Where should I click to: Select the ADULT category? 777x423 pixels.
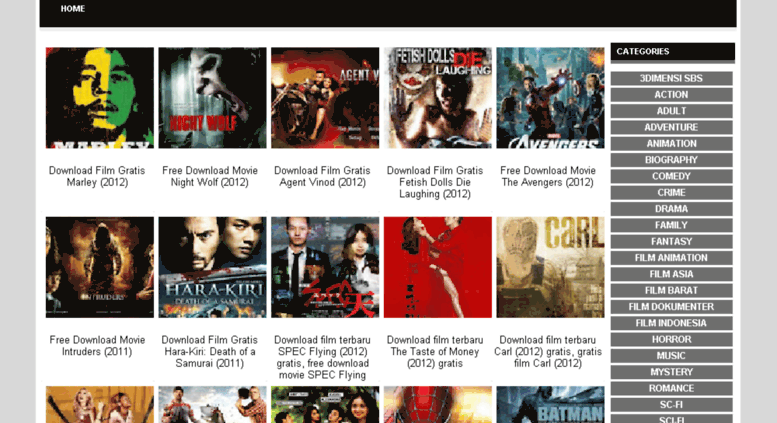[x=671, y=111]
